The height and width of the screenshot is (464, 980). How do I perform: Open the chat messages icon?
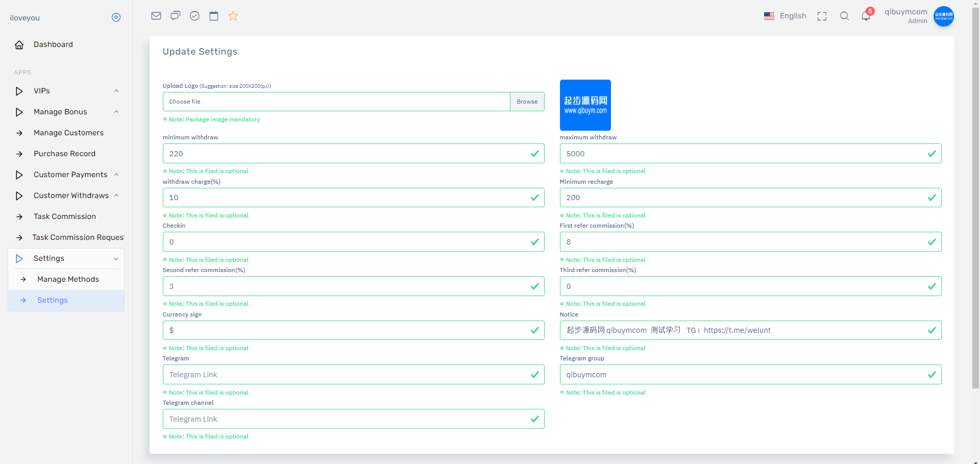pyautogui.click(x=175, y=16)
